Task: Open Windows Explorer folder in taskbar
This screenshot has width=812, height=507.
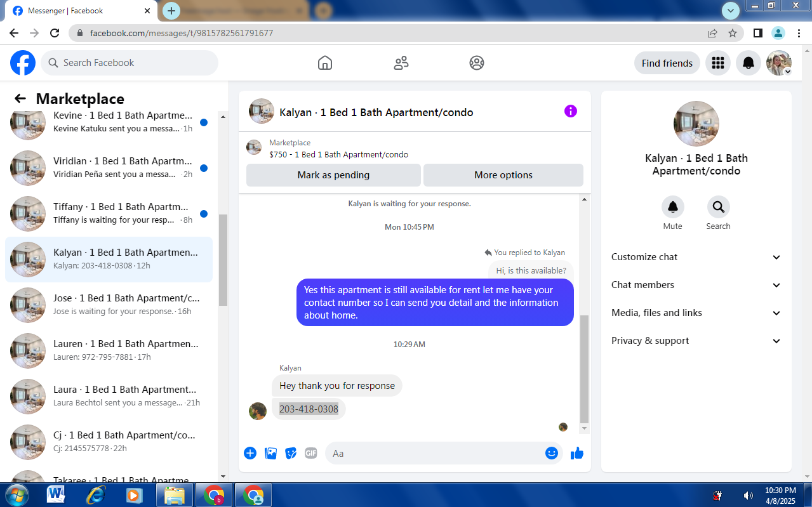Action: [175, 495]
